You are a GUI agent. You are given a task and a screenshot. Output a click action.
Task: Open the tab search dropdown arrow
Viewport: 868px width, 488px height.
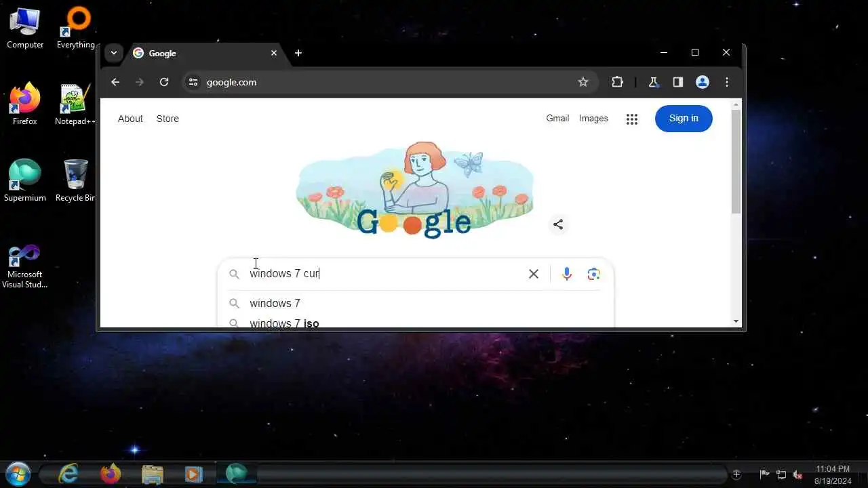[x=114, y=53]
